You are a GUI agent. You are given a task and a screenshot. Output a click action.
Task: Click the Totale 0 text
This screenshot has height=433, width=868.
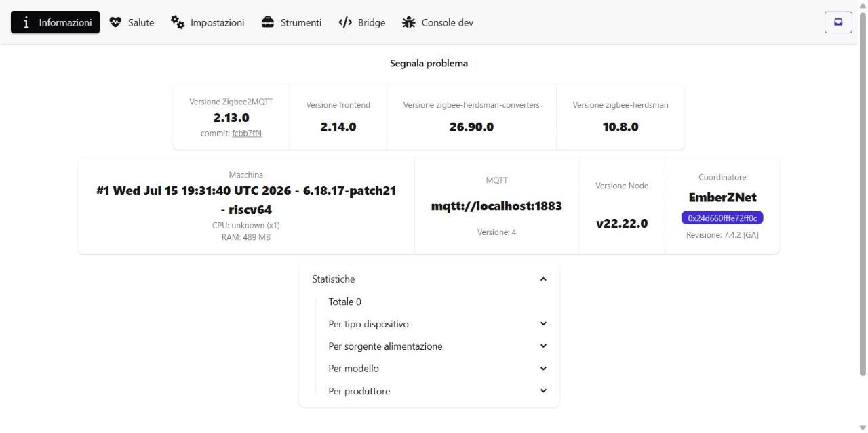pos(344,302)
